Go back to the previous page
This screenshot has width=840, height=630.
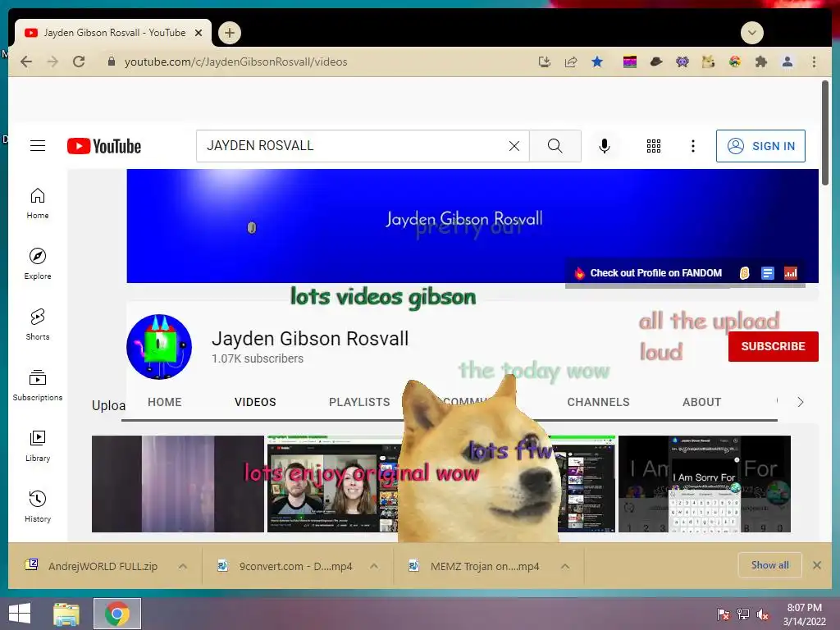[25, 62]
